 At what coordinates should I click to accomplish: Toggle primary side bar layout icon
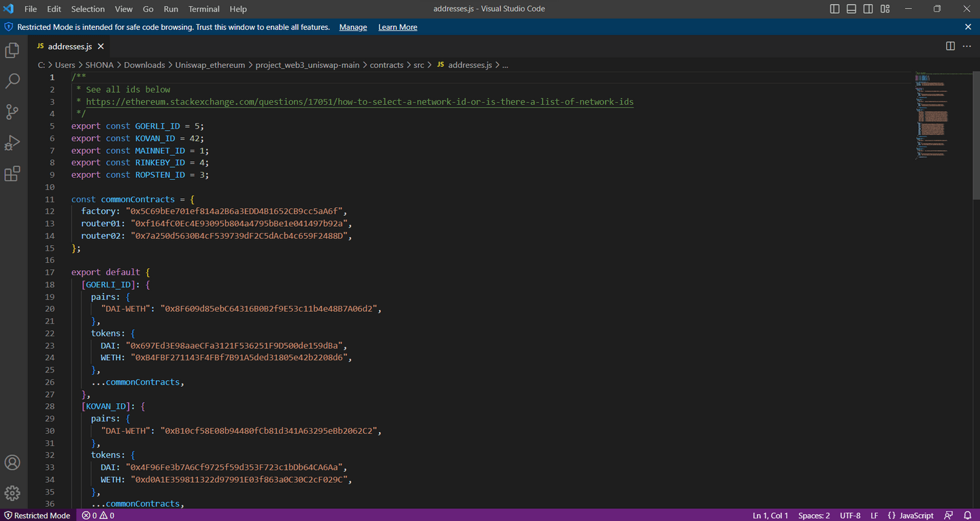pyautogui.click(x=835, y=9)
